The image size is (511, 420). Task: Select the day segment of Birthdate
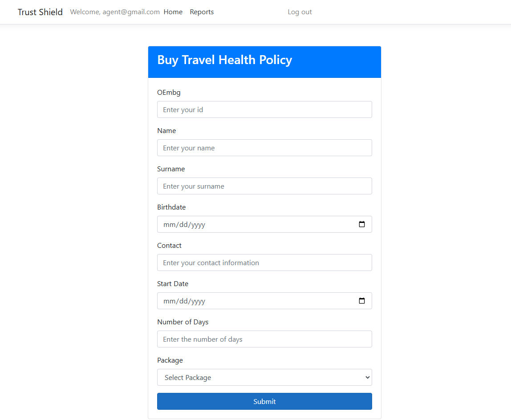(182, 225)
